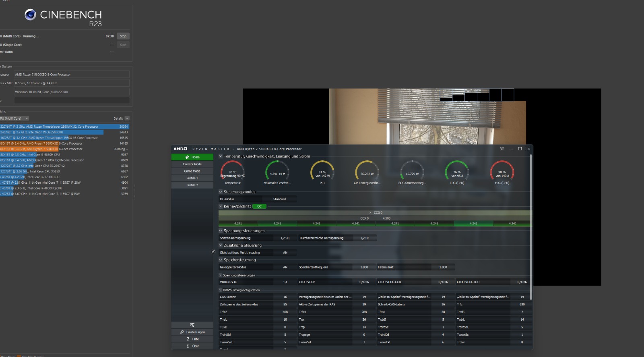
Task: Collapse the Kerne-Abschnitt section
Action: click(221, 206)
